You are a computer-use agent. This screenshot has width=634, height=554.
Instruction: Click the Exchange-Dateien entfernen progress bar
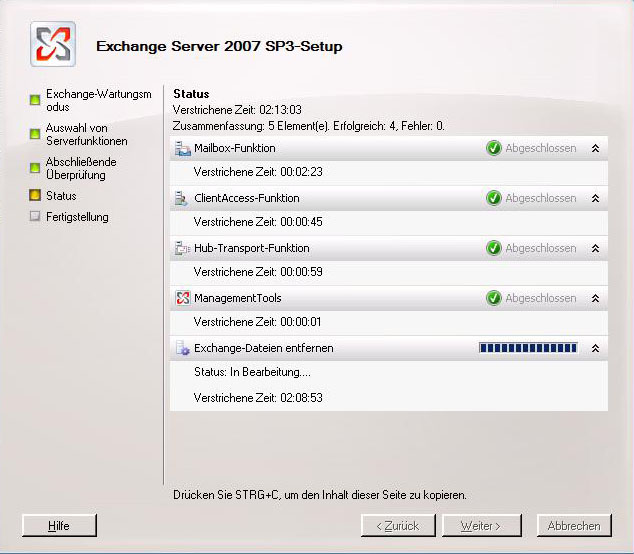tap(528, 348)
